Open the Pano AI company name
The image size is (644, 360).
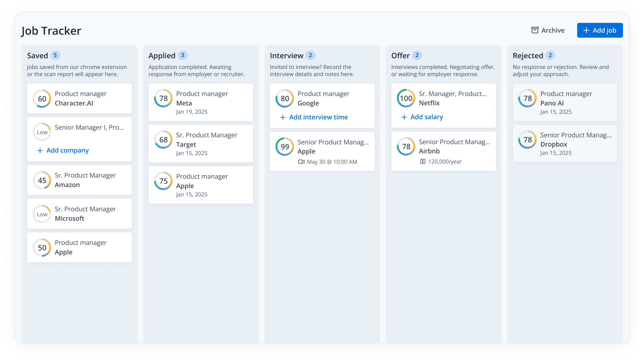(x=552, y=103)
